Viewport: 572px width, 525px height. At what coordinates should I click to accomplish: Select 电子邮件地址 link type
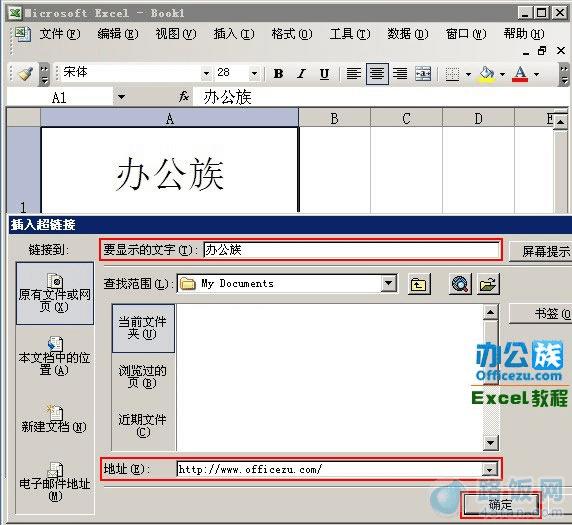pyautogui.click(x=55, y=482)
